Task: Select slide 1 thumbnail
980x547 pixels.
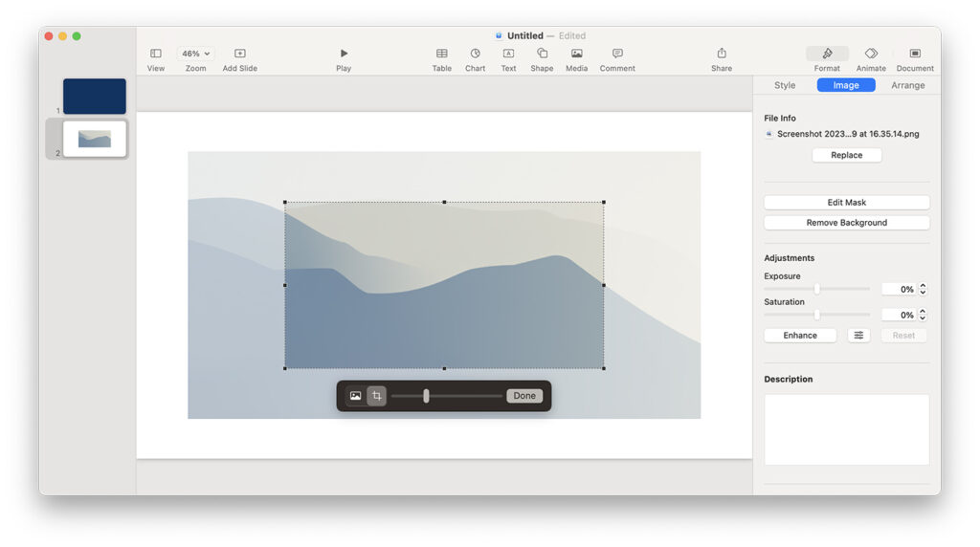Action: 95,97
